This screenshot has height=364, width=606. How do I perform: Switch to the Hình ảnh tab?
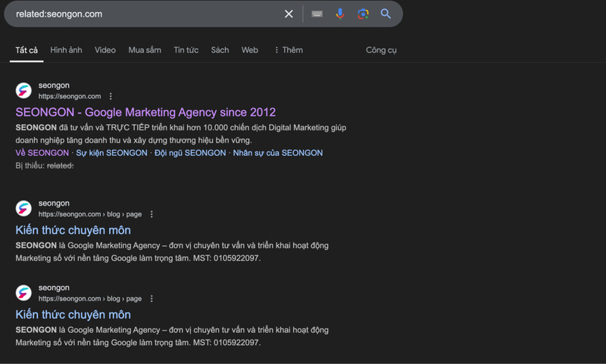click(x=66, y=50)
